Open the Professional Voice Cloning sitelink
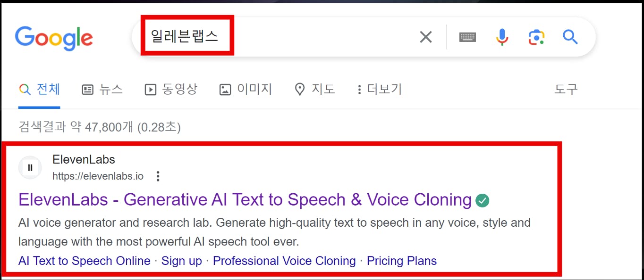This screenshot has width=644, height=280. (284, 261)
